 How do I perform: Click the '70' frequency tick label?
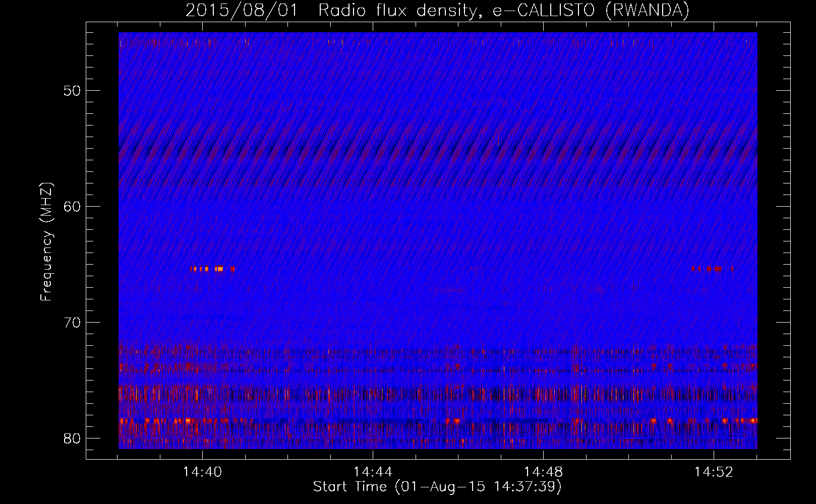[72, 322]
